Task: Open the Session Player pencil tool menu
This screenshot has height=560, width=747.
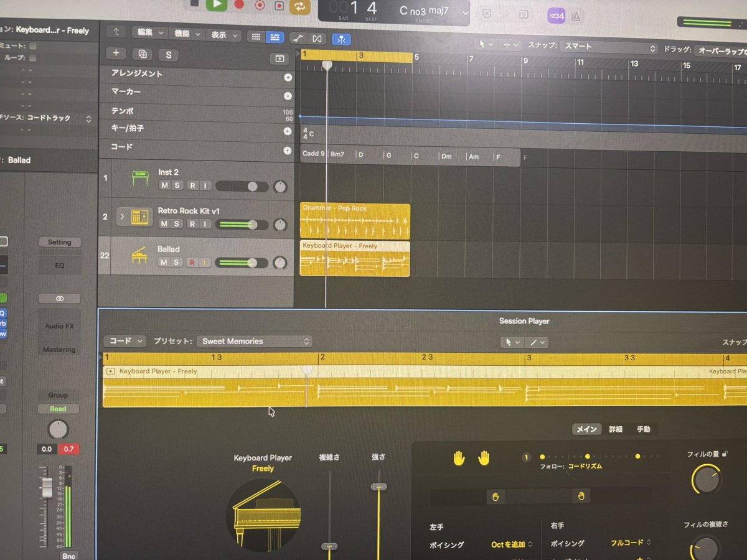Action: point(536,343)
